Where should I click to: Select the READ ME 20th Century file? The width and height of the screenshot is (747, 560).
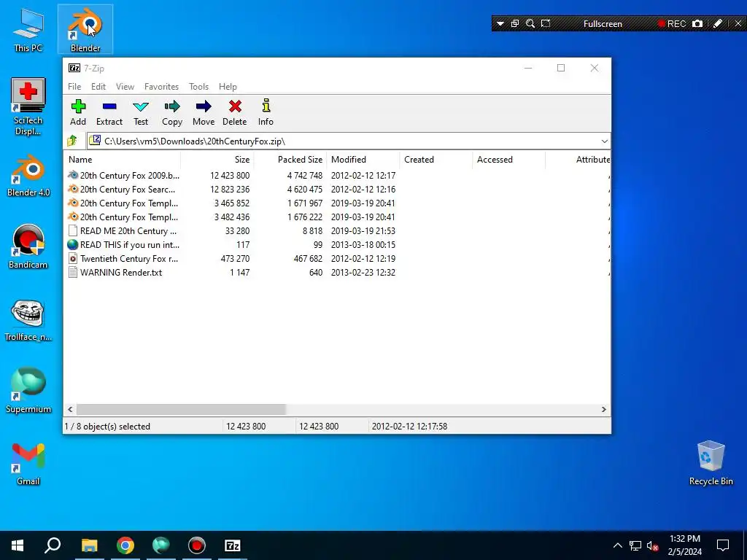coord(124,230)
